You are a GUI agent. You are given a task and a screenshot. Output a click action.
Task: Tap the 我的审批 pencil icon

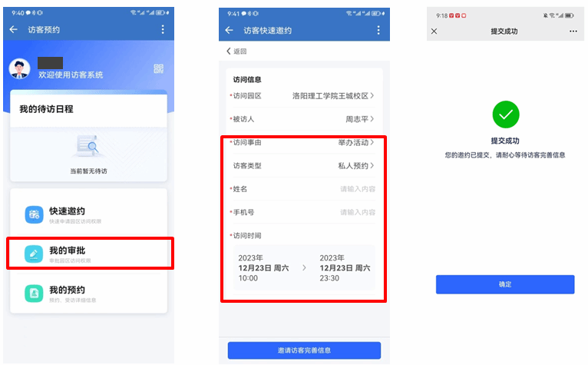tap(34, 254)
